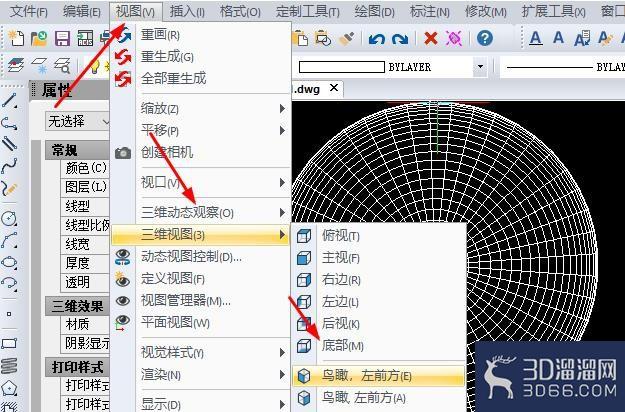Open the 绘图(D) menu
Screen dimensions: 625x412
pyautogui.click(x=374, y=11)
